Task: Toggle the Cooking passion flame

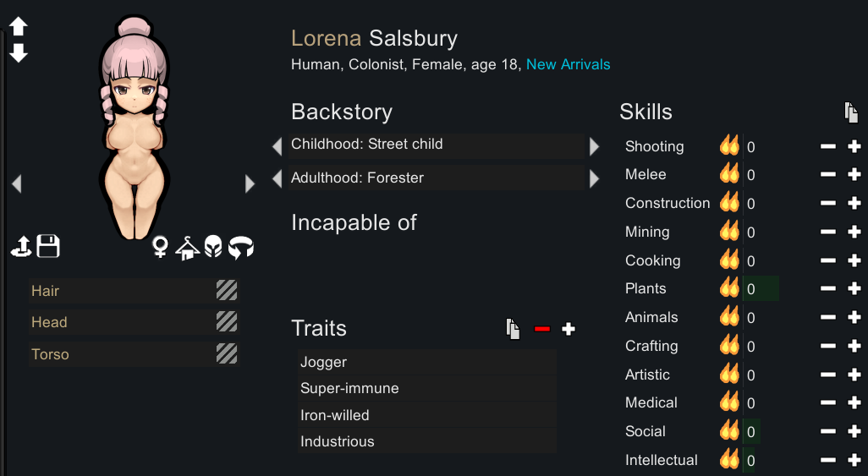Action: [x=728, y=260]
